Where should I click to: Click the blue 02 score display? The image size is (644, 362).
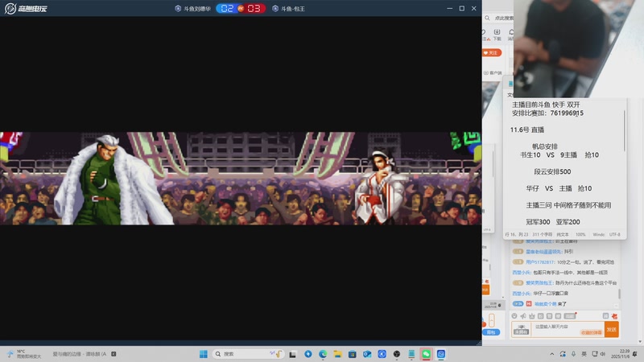(227, 8)
